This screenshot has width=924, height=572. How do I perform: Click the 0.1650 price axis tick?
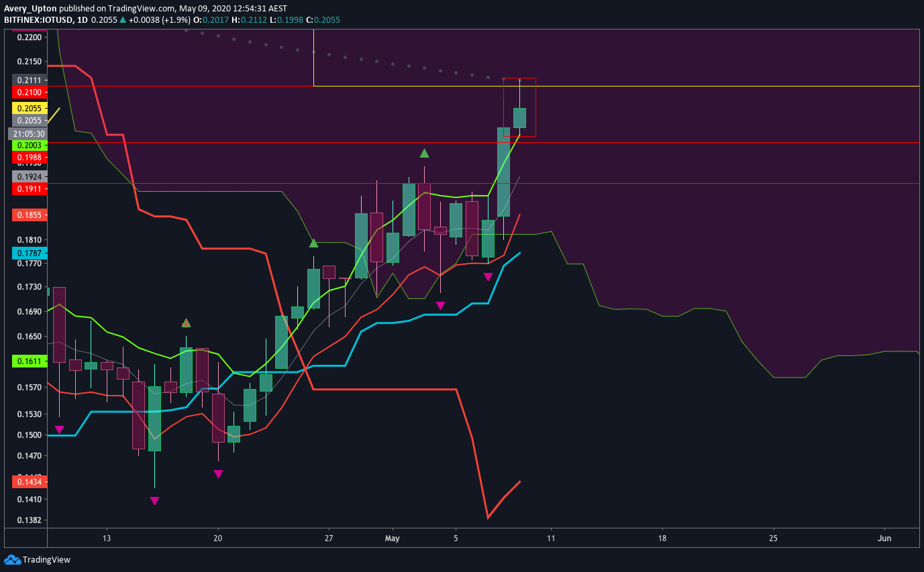pos(30,337)
